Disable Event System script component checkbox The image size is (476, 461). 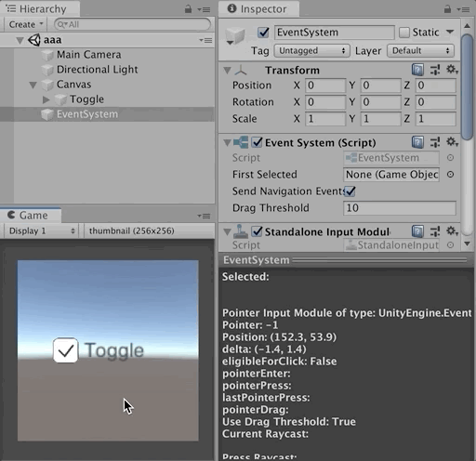pos(257,142)
